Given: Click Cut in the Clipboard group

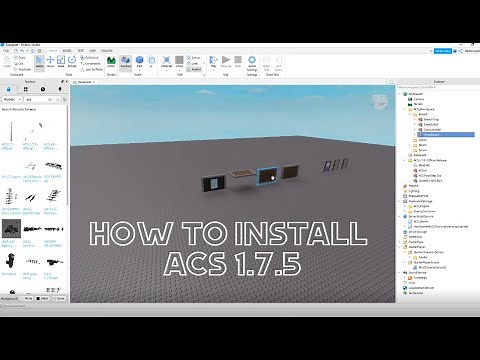Looking at the screenshot, I should 19,63.
